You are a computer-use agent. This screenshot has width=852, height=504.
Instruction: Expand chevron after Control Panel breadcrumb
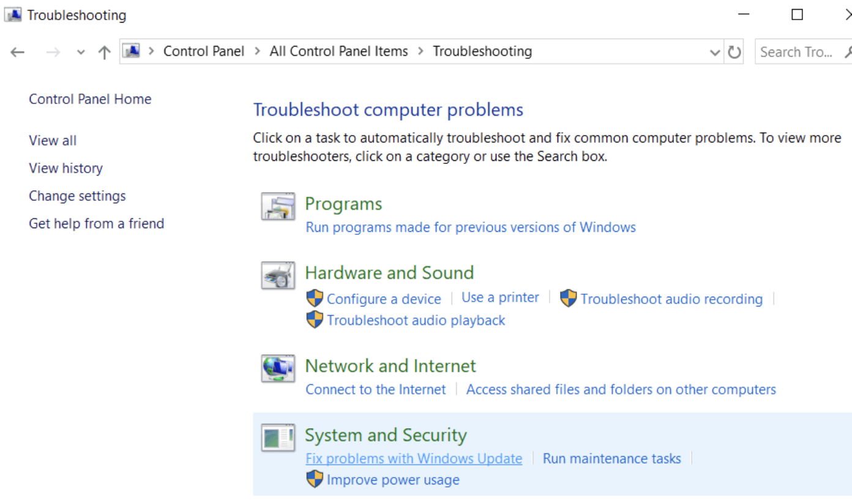[257, 51]
